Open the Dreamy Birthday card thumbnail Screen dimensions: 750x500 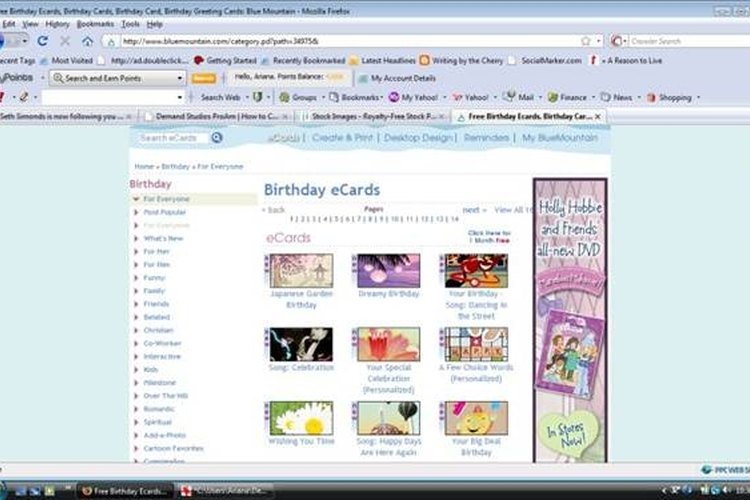coord(388,271)
